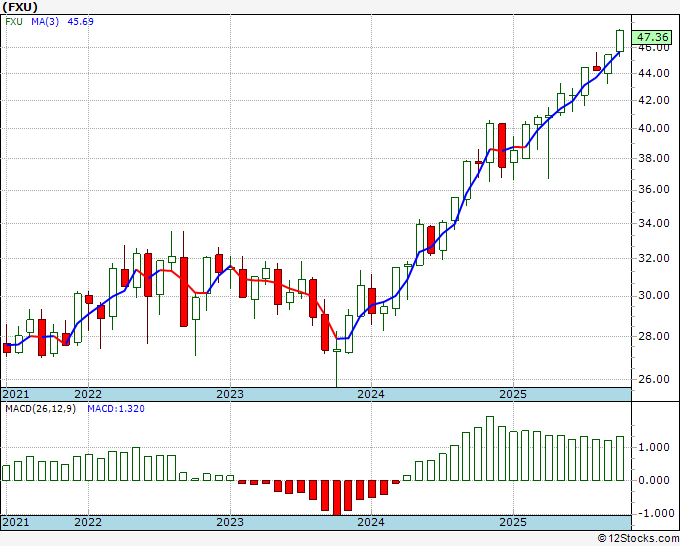This screenshot has height=546, width=680.
Task: Click the latest green candlestick near 47
Action: [x=620, y=41]
